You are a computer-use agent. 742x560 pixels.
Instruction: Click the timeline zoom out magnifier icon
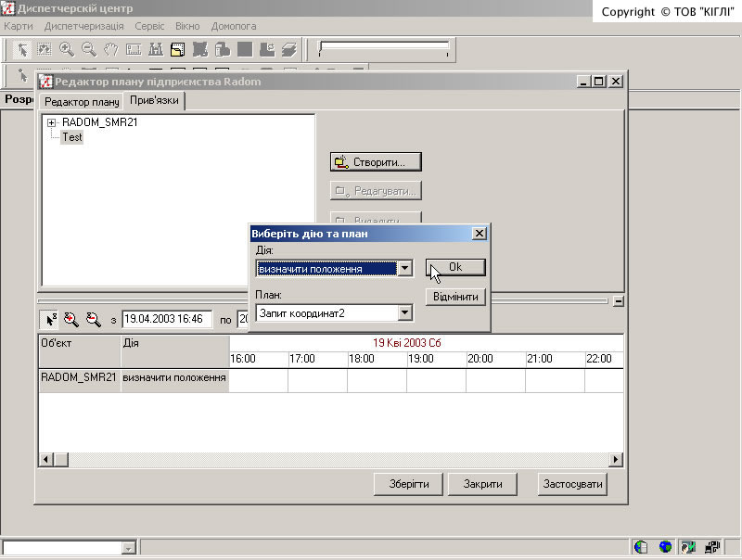(x=93, y=319)
